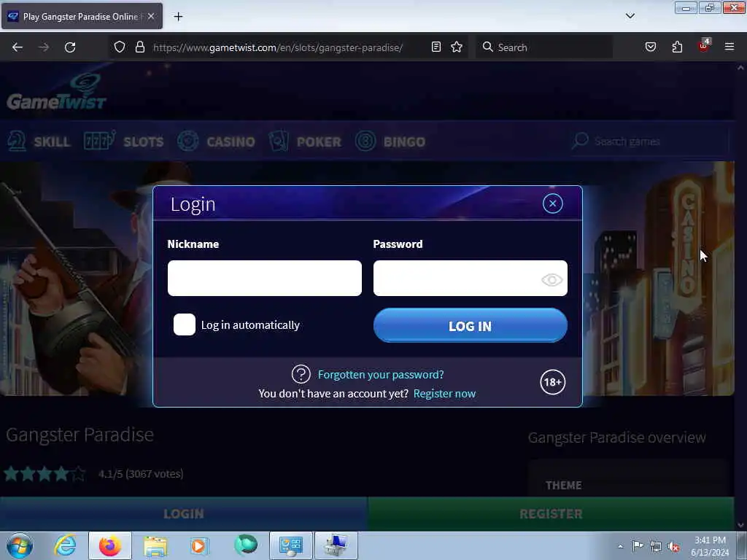
Task: Click the Password input field
Action: click(x=471, y=278)
